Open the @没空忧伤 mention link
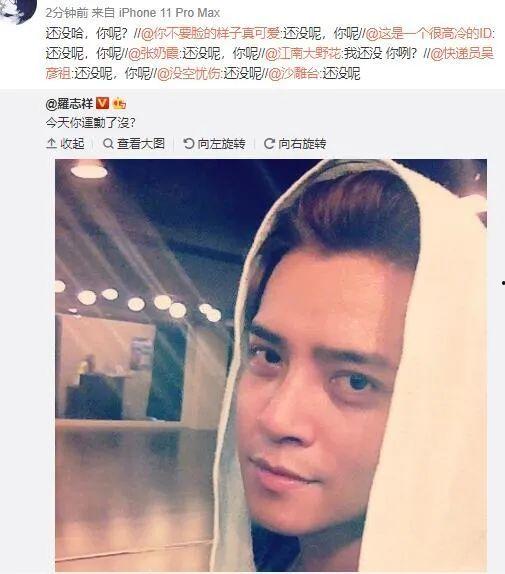Image resolution: width=505 pixels, height=574 pixels. click(189, 74)
